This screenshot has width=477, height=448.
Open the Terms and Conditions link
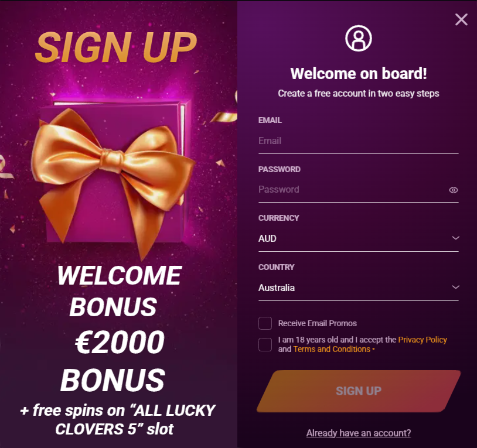332,349
